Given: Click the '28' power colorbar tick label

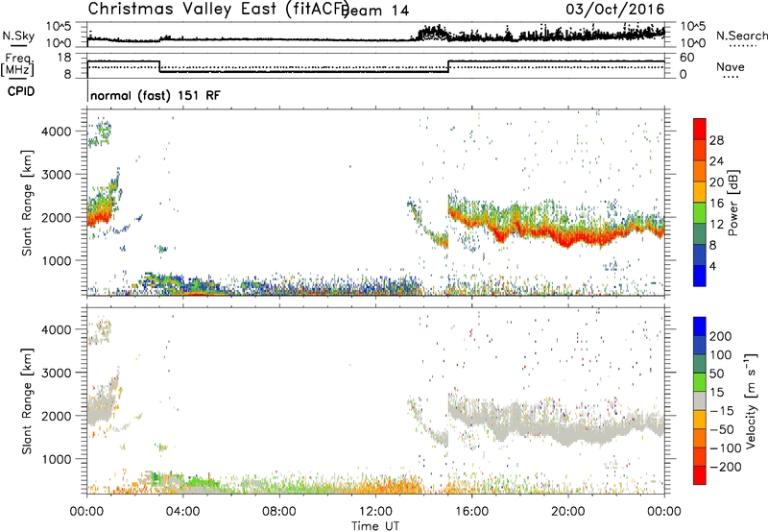Looking at the screenshot, I should click(x=716, y=140).
